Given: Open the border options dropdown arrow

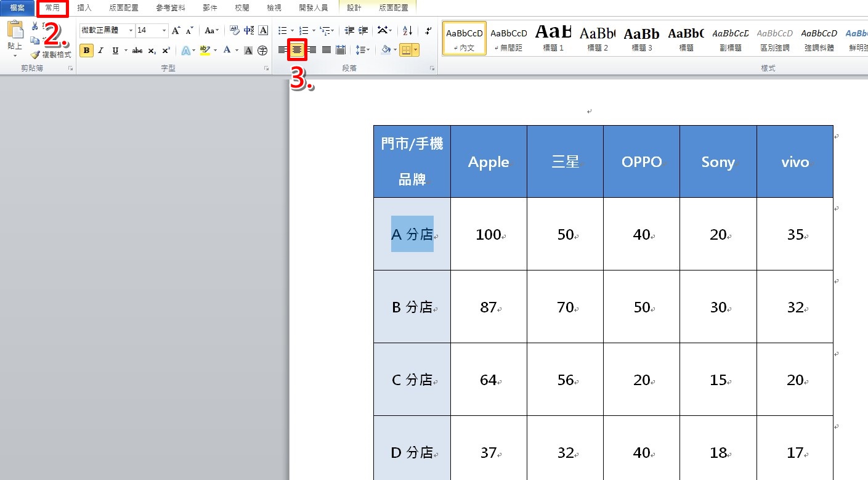Looking at the screenshot, I should (416, 50).
